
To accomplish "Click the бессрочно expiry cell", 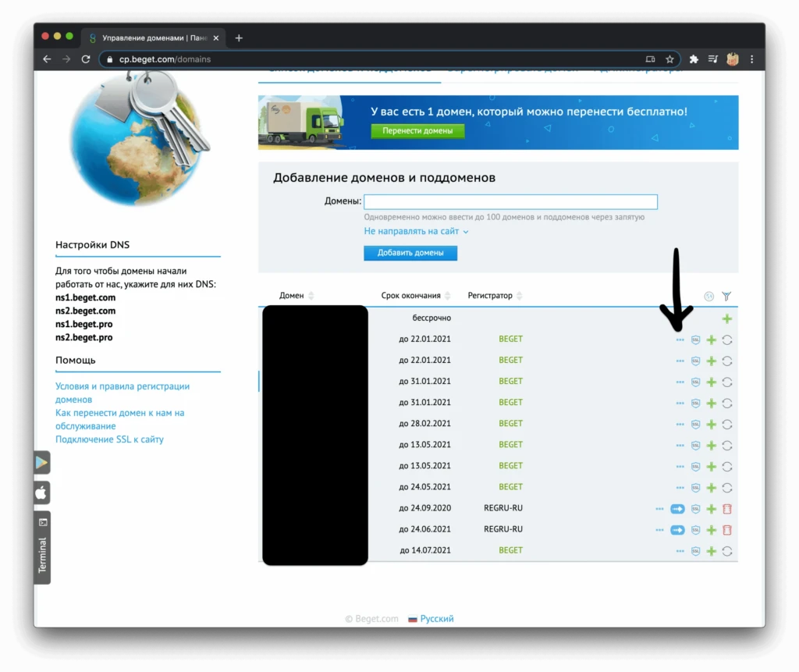I will 431,318.
